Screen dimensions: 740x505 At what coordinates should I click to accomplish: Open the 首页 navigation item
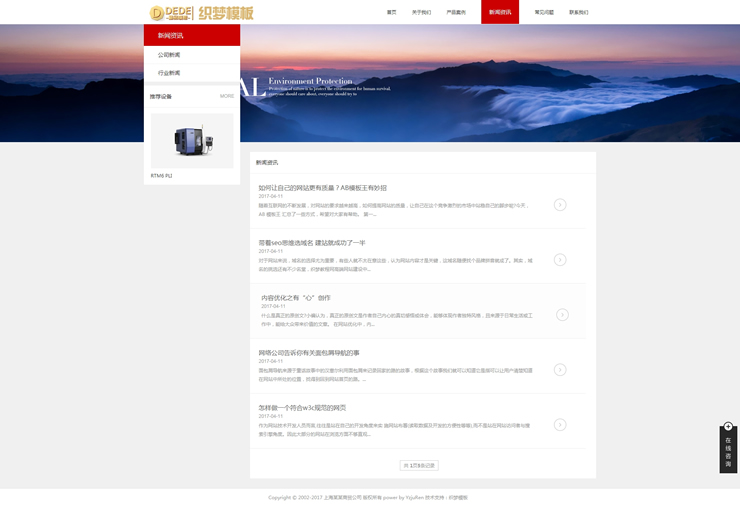pyautogui.click(x=391, y=12)
